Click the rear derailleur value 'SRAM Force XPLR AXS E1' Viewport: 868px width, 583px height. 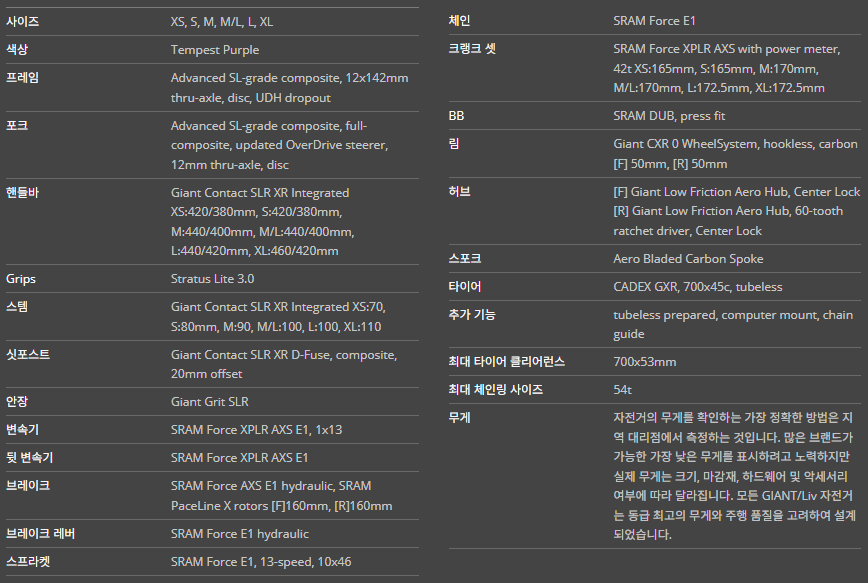point(239,457)
